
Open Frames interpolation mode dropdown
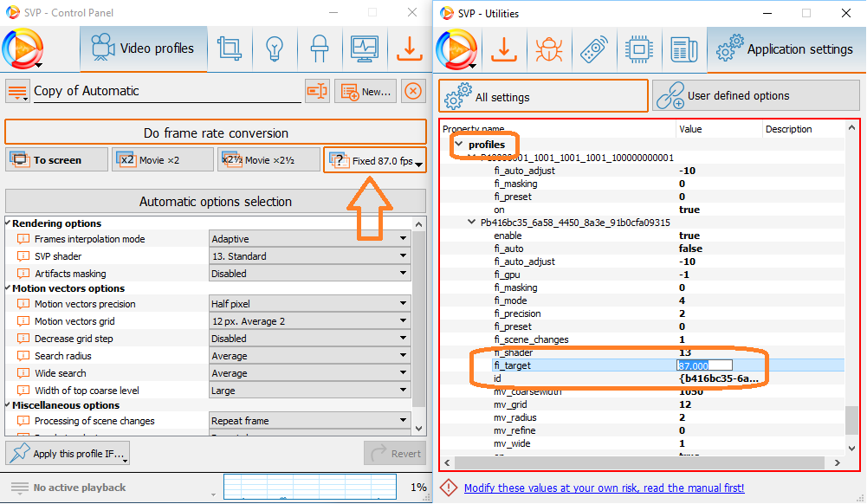coord(310,239)
